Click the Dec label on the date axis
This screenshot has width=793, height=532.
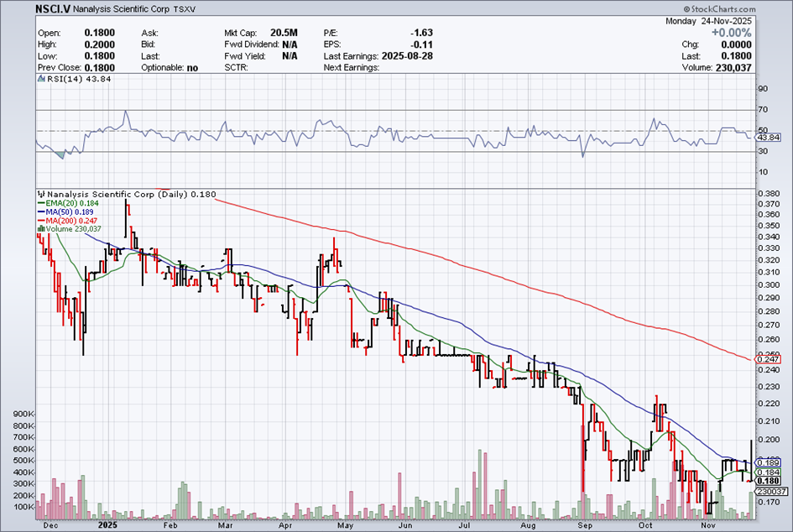coord(50,525)
